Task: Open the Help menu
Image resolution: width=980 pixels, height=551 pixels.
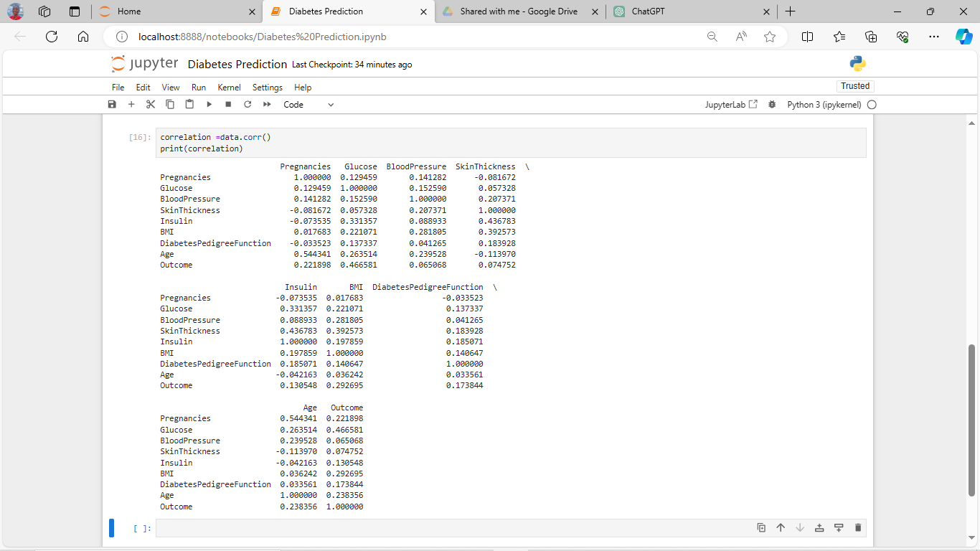Action: coord(303,88)
